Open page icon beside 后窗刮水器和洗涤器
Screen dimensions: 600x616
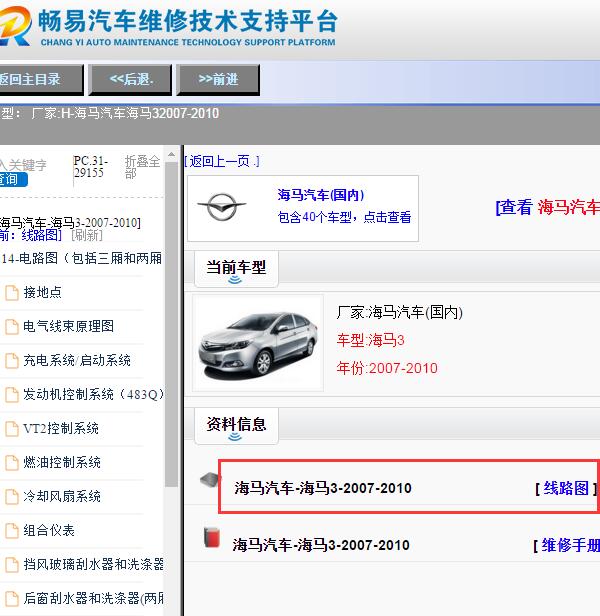click(x=11, y=599)
